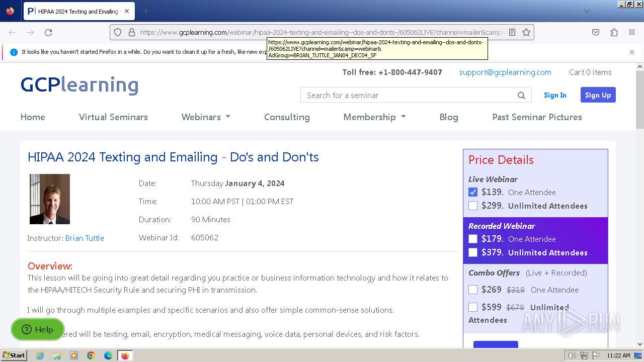Reload the current page

click(x=48, y=32)
